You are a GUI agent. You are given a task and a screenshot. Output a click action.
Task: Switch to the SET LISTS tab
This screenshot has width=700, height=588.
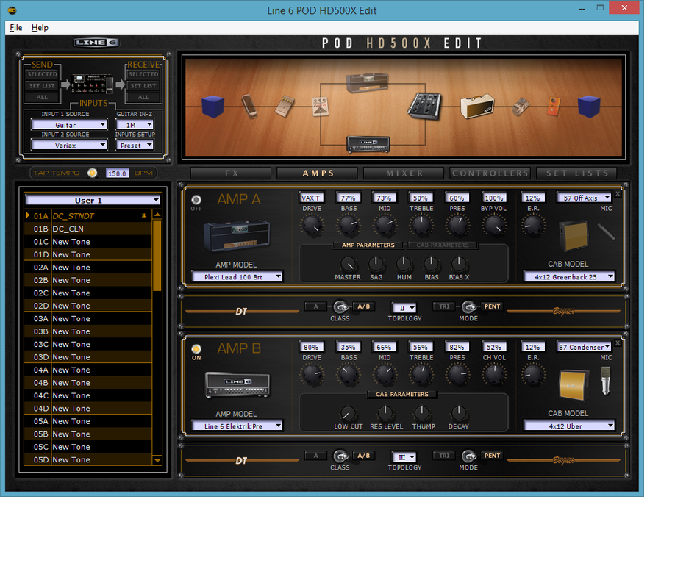[576, 173]
